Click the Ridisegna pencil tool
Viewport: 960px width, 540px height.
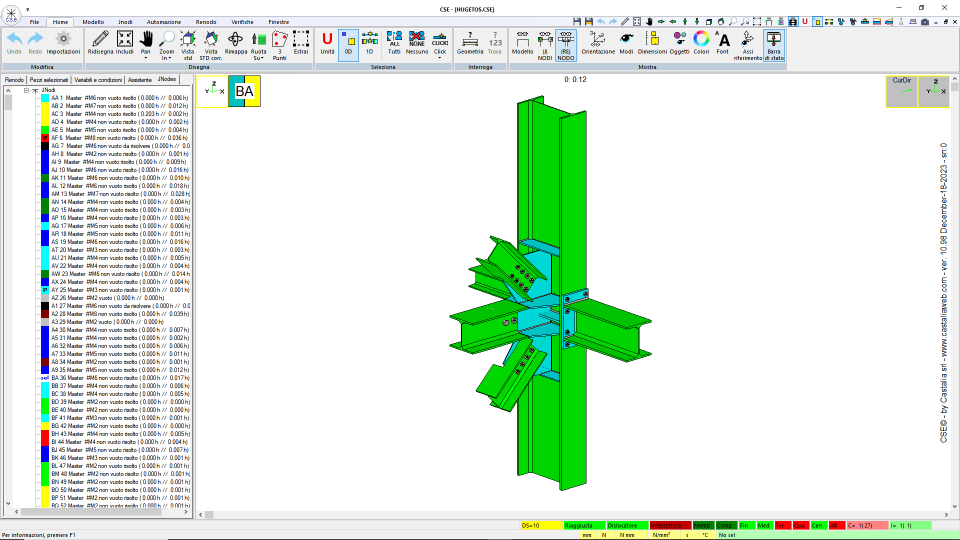point(100,43)
